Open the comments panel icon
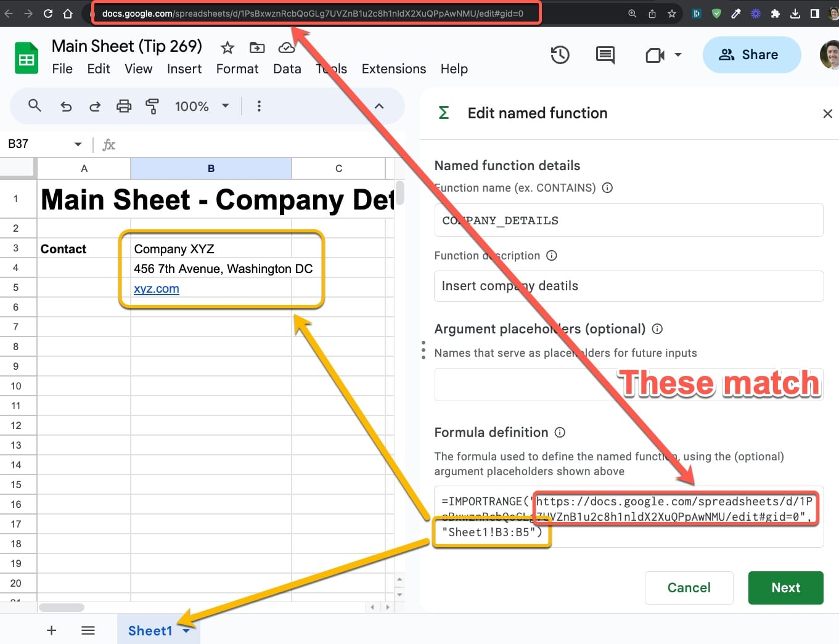Viewport: 839px width, 644px height. click(605, 55)
